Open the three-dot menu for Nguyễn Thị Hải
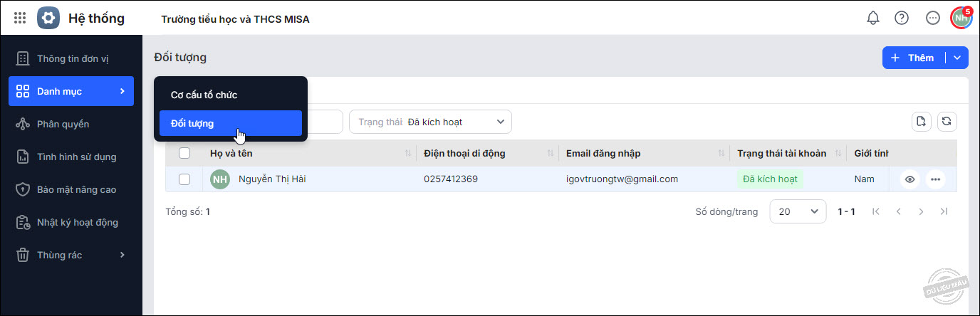 [936, 179]
